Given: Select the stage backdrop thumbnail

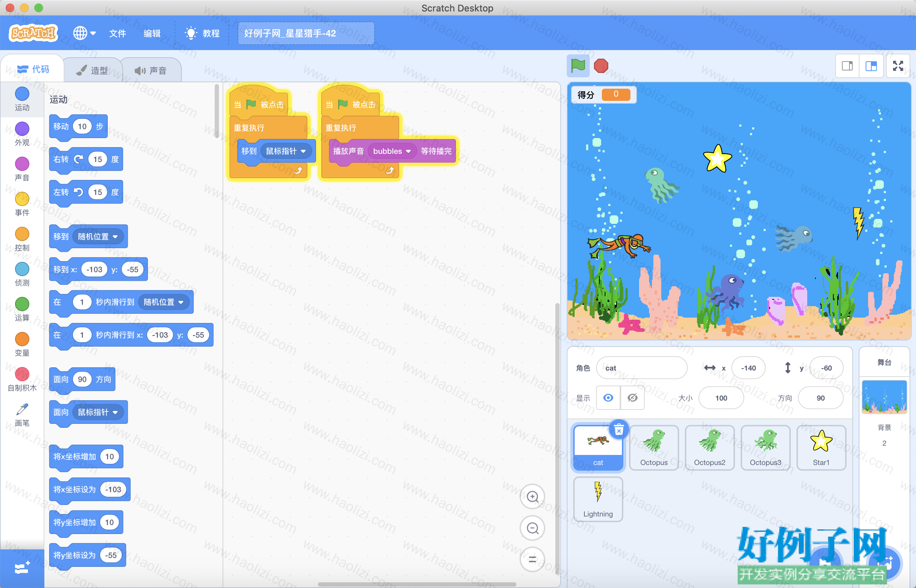Looking at the screenshot, I should [x=884, y=397].
